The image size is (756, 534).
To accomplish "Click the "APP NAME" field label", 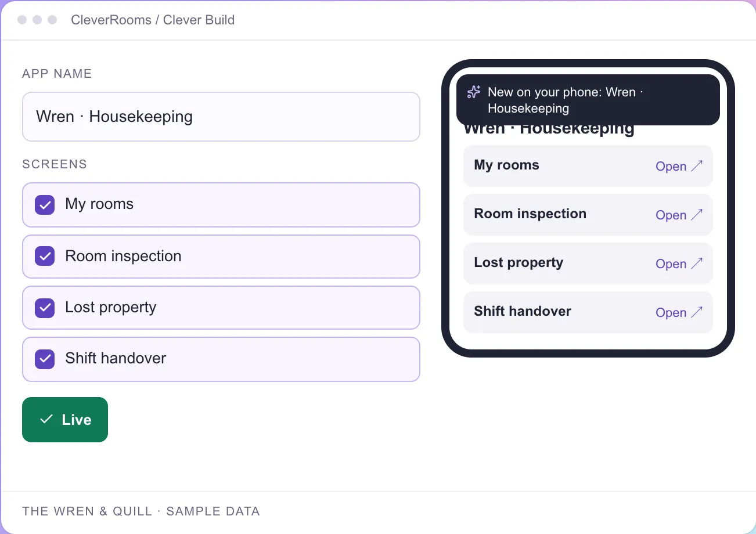I will (57, 74).
